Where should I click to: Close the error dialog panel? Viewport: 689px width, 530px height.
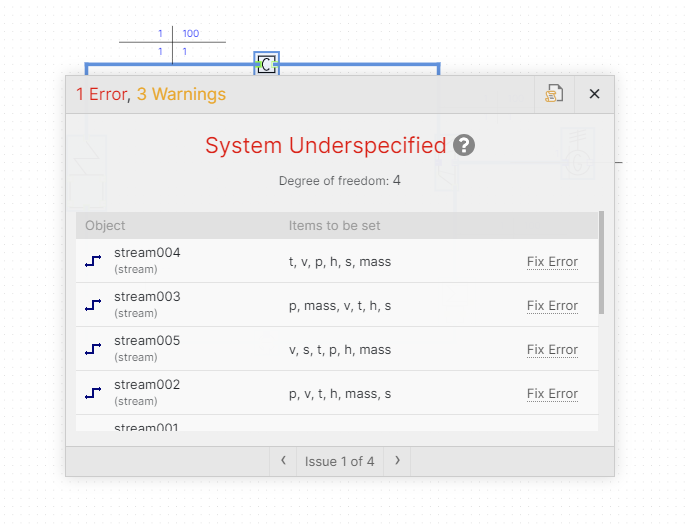594,94
